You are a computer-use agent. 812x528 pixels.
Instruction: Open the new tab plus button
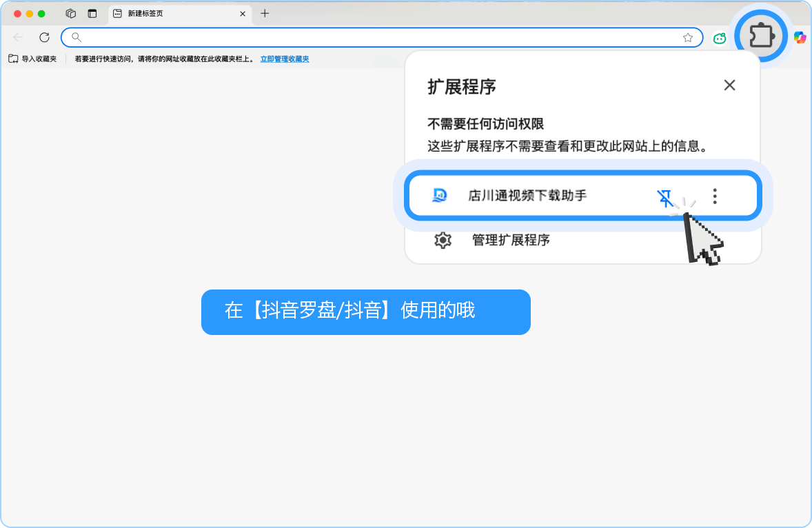click(x=265, y=14)
